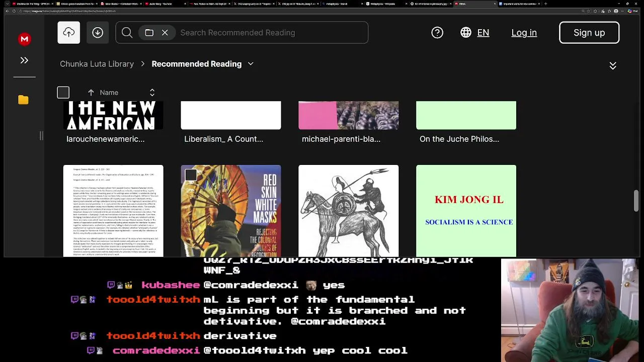Click the blank white Liberalism thumbnail

click(x=231, y=115)
